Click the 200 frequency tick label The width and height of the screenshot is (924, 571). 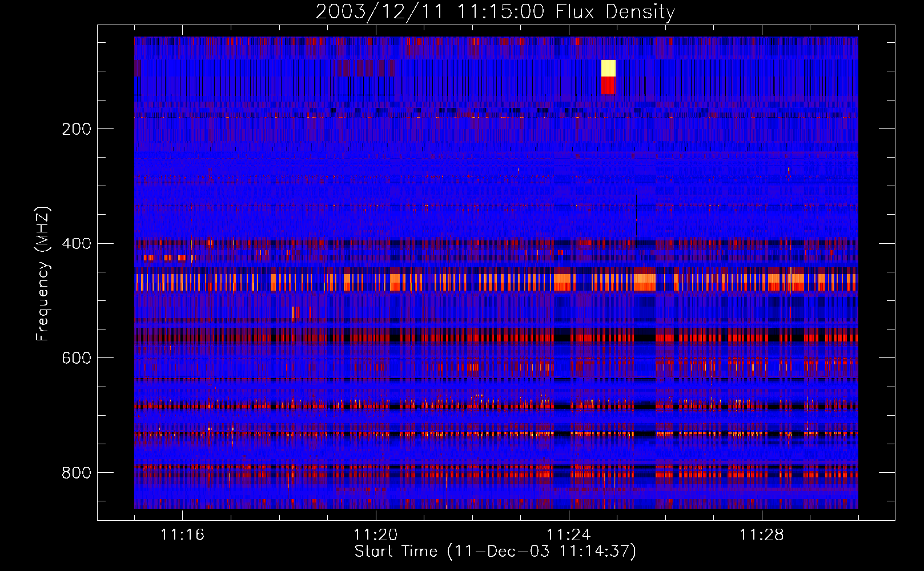pyautogui.click(x=77, y=129)
